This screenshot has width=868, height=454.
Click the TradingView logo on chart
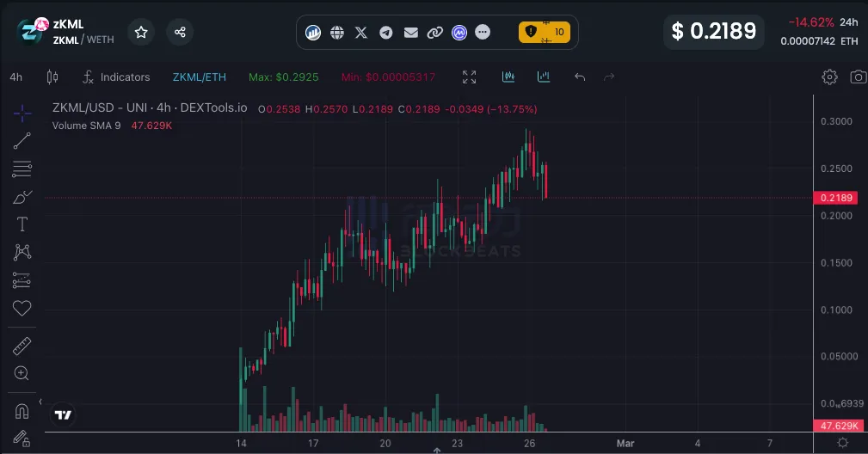coord(63,414)
